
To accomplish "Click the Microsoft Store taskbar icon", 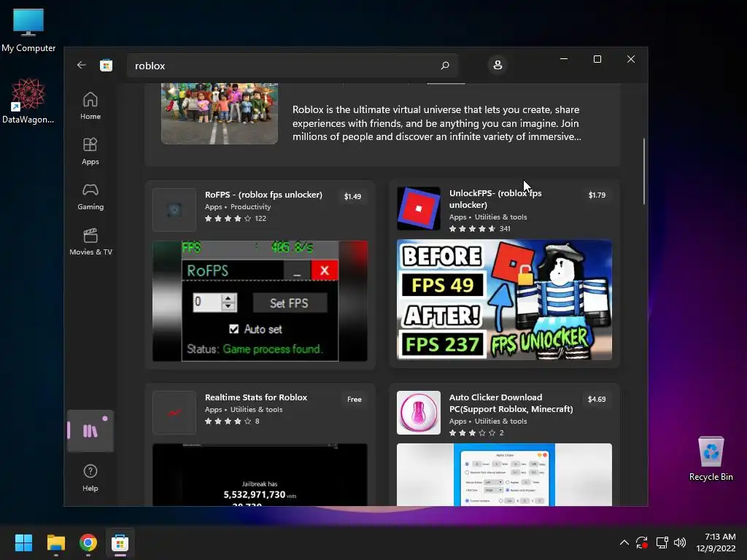I will (x=120, y=542).
